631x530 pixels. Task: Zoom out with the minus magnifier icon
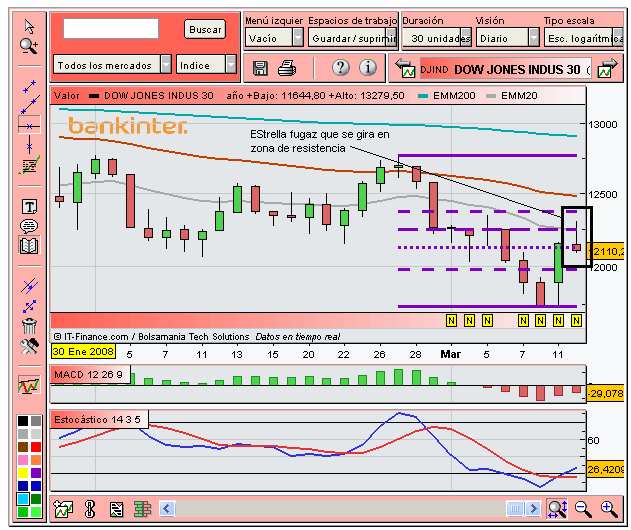click(583, 509)
